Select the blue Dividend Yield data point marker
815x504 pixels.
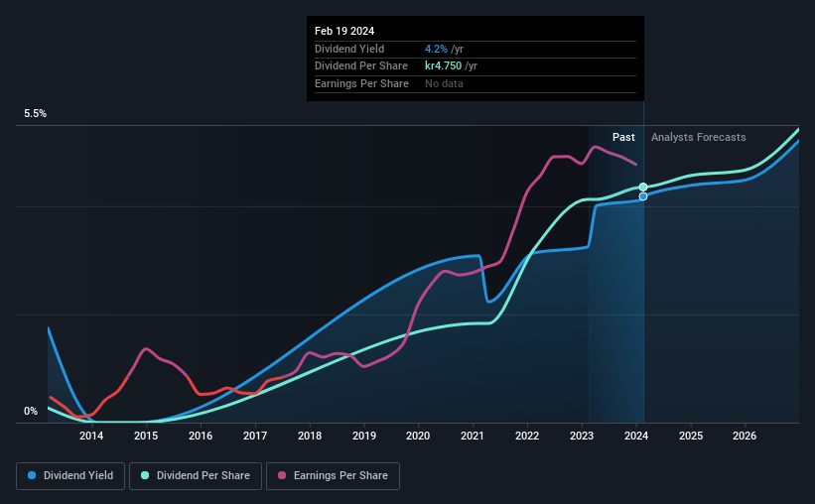pyautogui.click(x=643, y=196)
